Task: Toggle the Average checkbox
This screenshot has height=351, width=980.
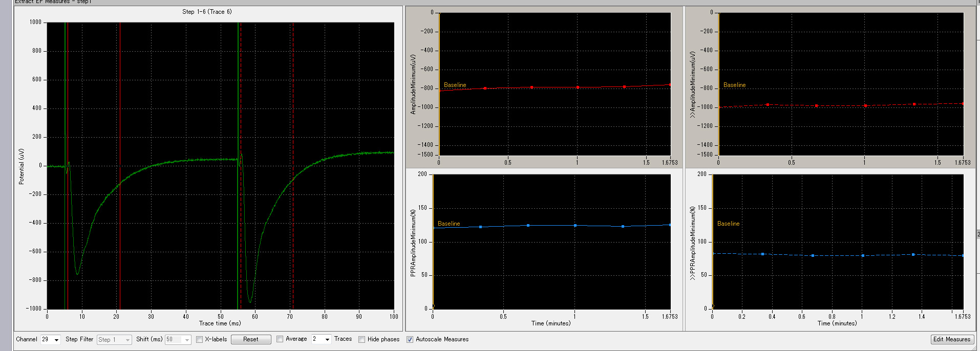Action: click(280, 339)
